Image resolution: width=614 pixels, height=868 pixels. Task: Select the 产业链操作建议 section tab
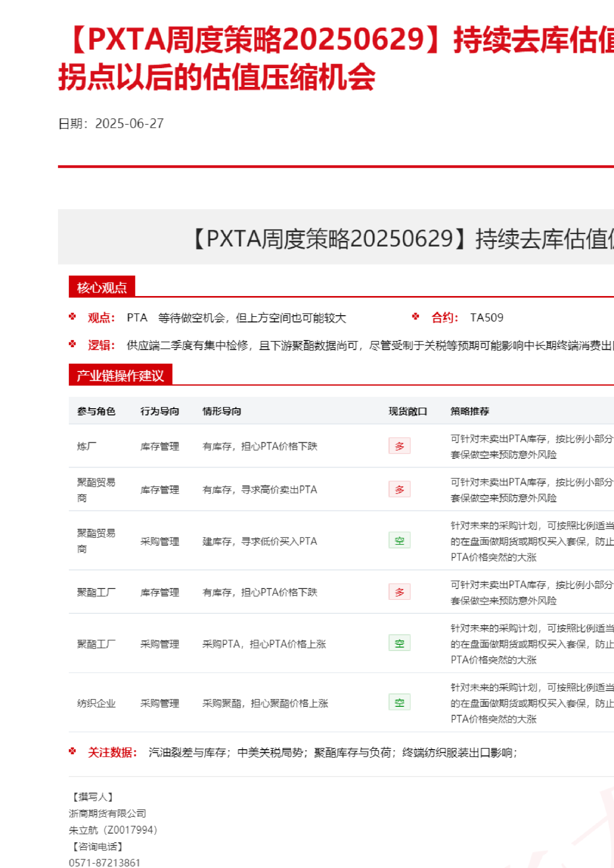point(120,376)
